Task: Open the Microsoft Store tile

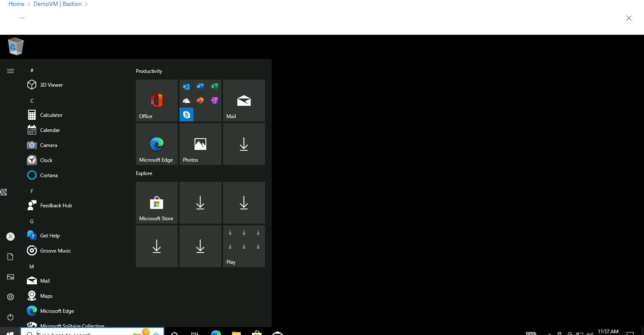Action: [x=157, y=203]
